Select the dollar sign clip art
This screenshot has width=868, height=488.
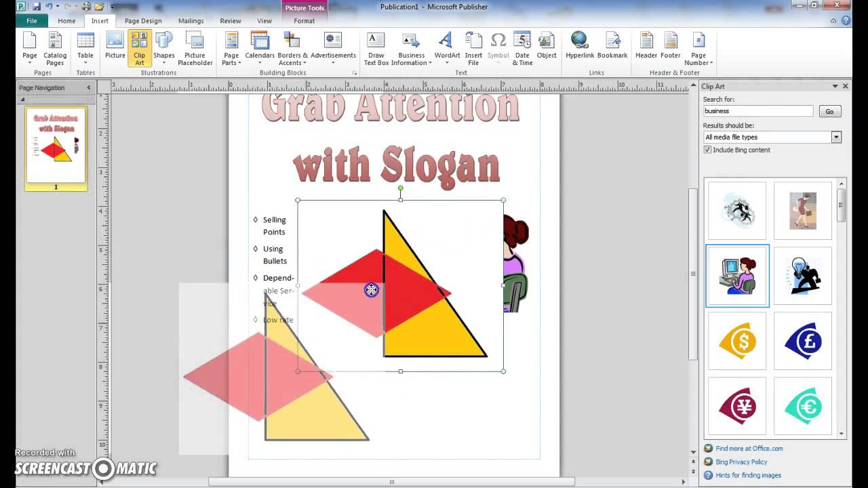tap(737, 341)
